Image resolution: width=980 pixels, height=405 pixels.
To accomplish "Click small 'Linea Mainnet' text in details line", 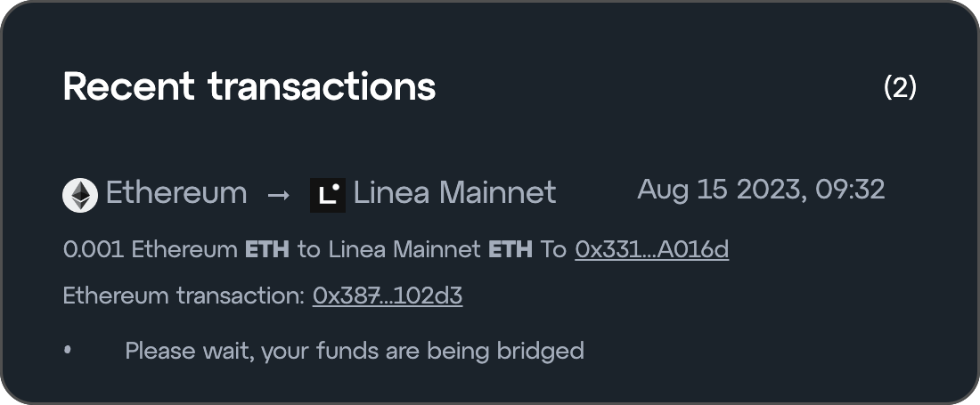I will point(404,250).
